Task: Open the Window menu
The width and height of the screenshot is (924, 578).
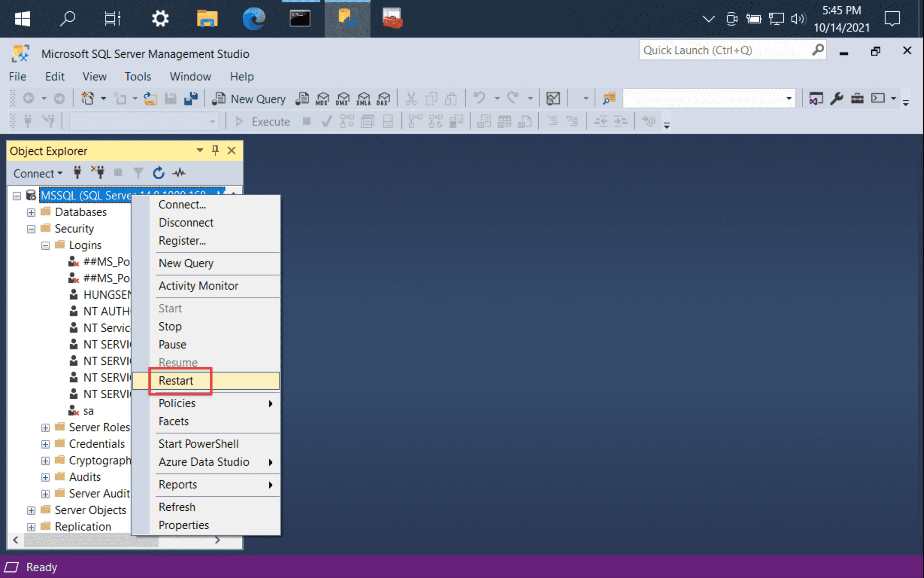Action: [x=190, y=76]
